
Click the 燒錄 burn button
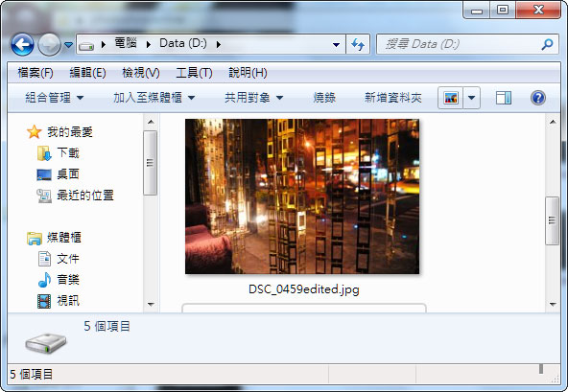click(324, 98)
